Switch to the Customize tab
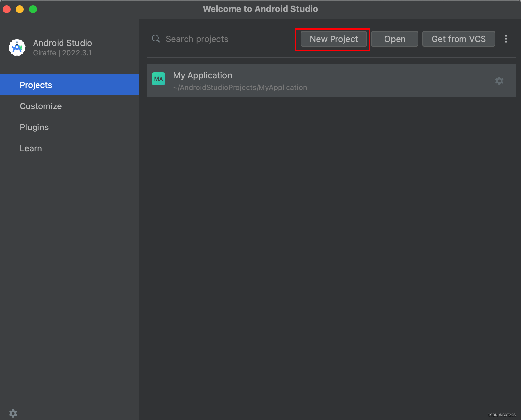 pyautogui.click(x=69, y=106)
